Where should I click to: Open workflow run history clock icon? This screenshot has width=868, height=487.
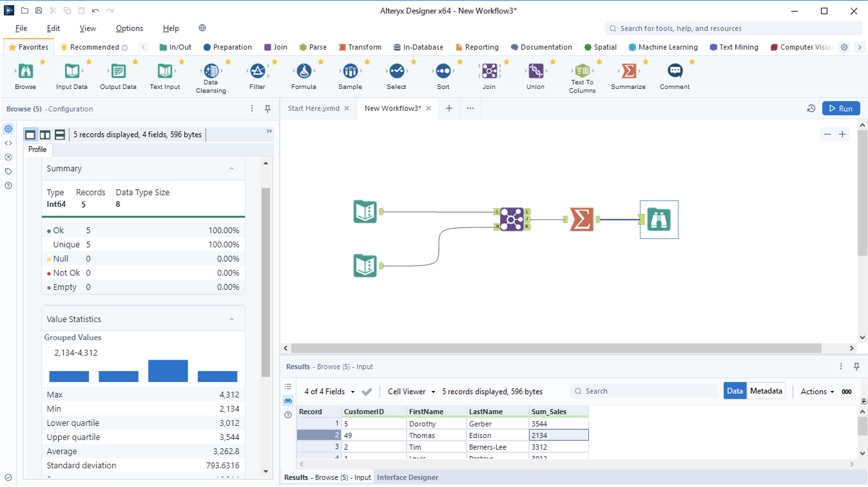click(x=811, y=109)
